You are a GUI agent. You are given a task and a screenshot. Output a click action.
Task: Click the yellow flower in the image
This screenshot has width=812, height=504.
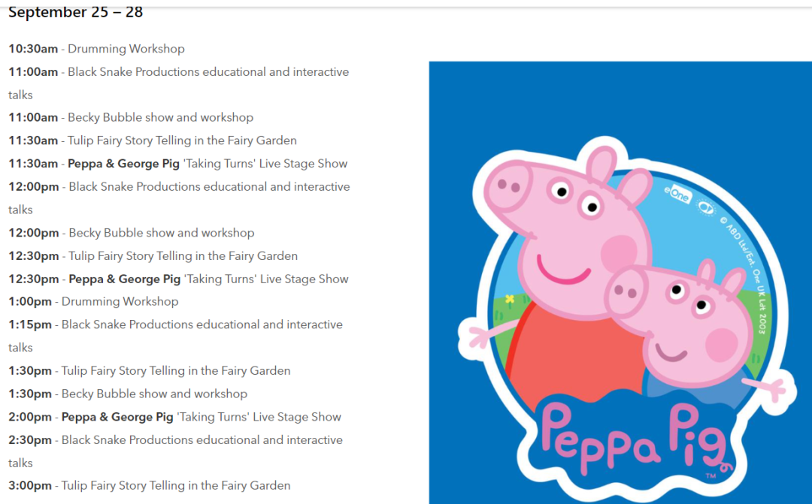click(510, 299)
